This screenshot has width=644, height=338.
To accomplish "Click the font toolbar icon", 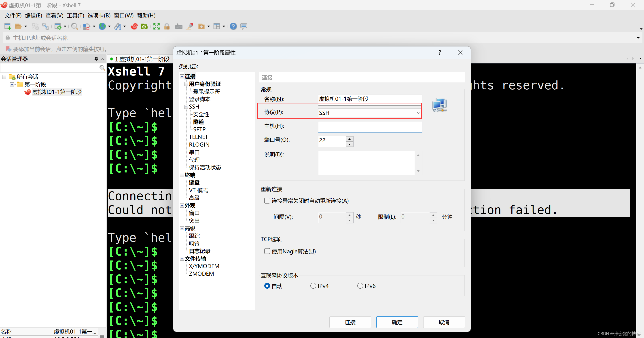I will tap(117, 26).
